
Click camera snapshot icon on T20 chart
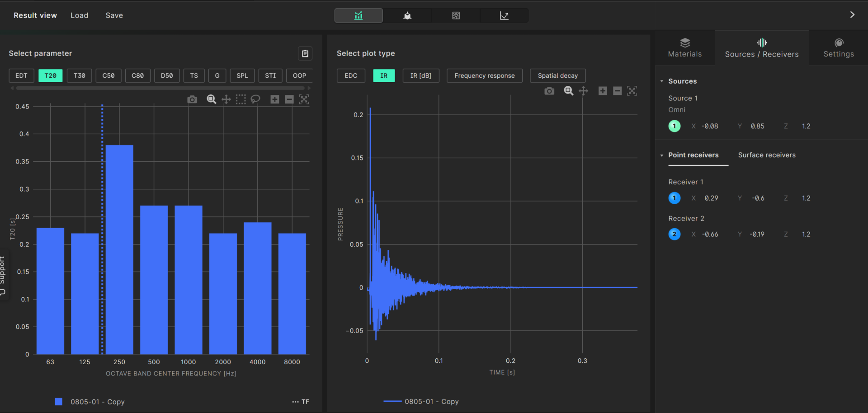[x=192, y=99]
